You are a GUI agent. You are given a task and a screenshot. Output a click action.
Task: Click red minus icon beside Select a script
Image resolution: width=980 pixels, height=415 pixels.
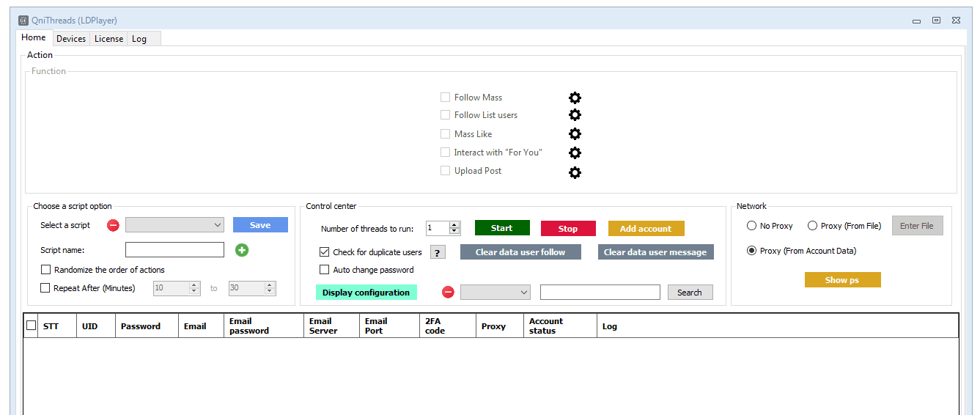(113, 225)
